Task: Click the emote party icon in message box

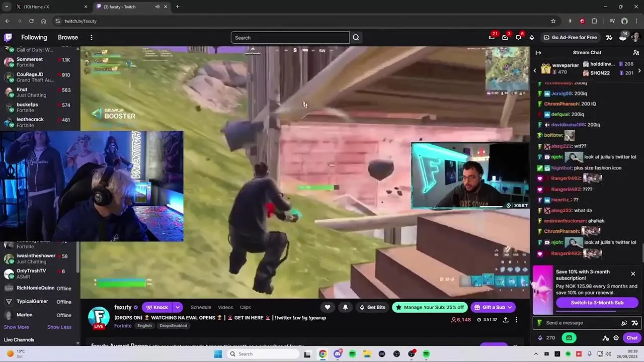Action: 624,323
